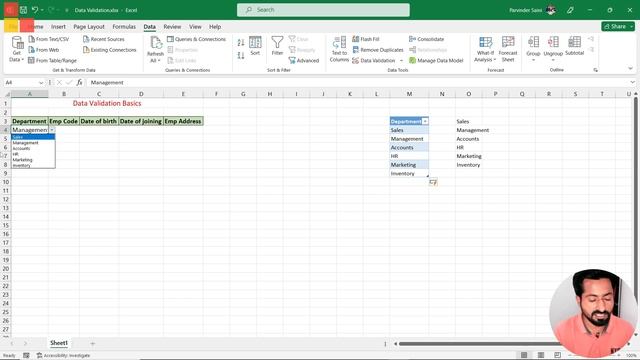
Task: Sort A to Z ascending icon
Action: pyautogui.click(x=241, y=42)
